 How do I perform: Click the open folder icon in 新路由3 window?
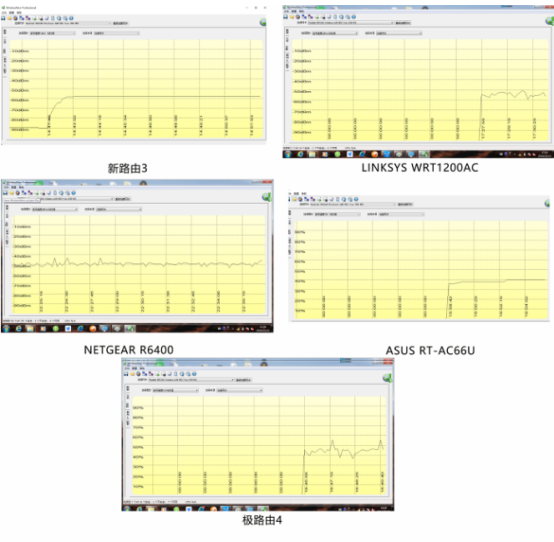click(10, 18)
